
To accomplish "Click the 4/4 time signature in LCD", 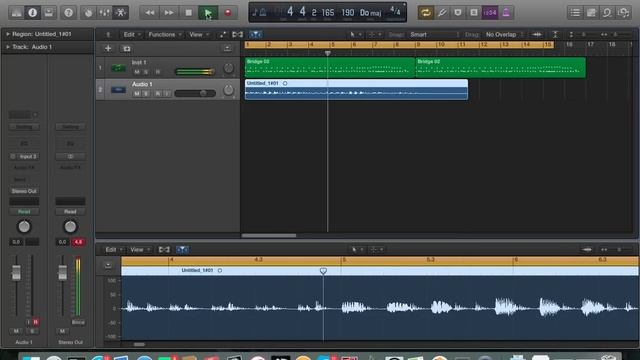I will (395, 11).
